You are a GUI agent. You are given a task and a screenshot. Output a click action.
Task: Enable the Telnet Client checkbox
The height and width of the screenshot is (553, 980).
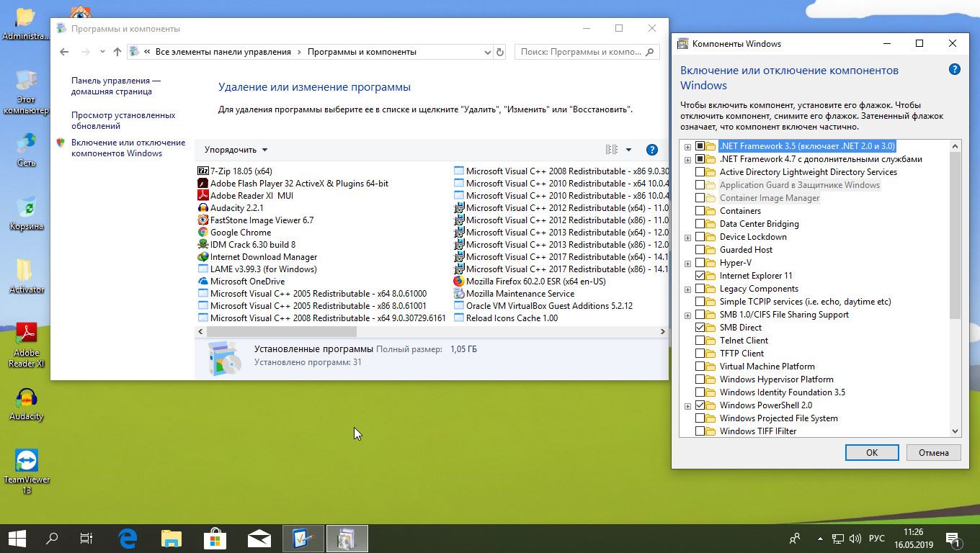click(700, 341)
